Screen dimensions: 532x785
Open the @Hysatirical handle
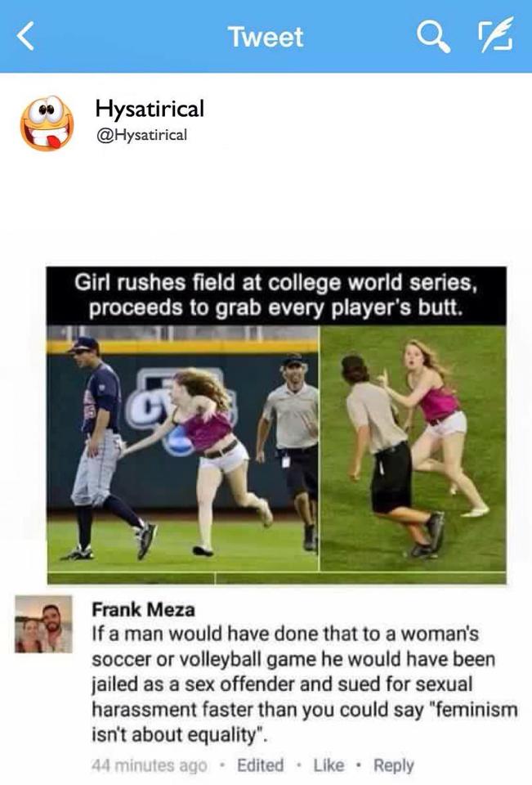pyautogui.click(x=141, y=135)
